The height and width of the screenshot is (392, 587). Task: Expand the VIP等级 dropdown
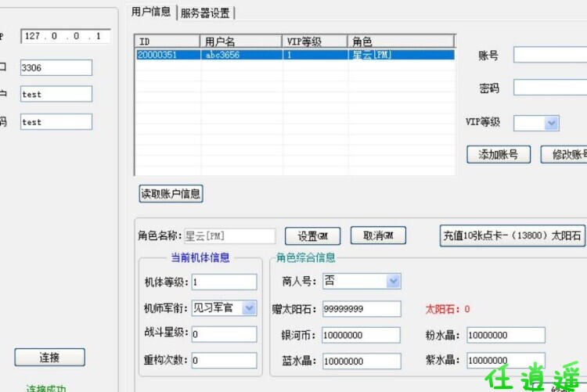click(x=551, y=124)
